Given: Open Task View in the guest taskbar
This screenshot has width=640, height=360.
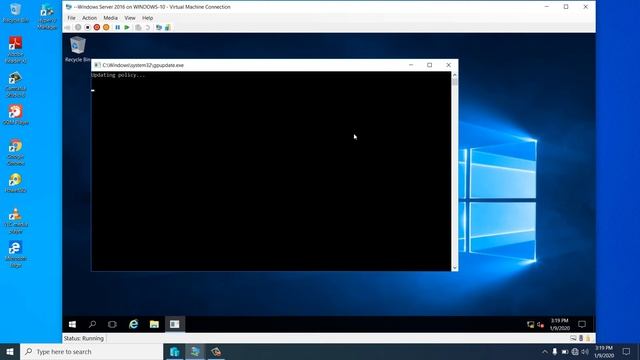Looking at the screenshot, I should click(x=112, y=324).
